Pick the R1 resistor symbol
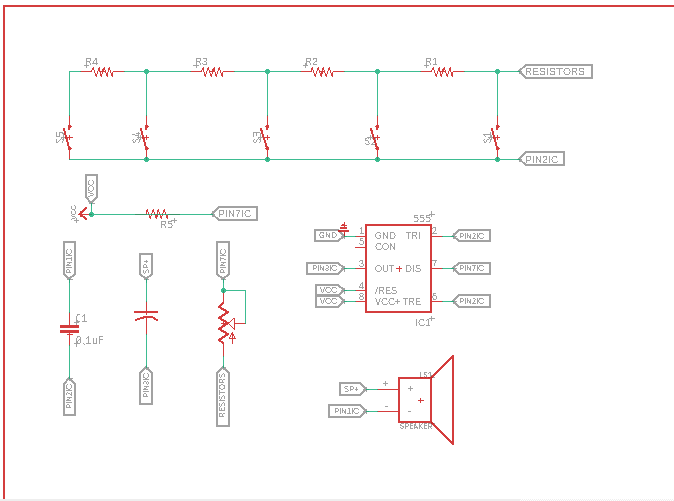This screenshot has height=501, width=674. (x=441, y=72)
